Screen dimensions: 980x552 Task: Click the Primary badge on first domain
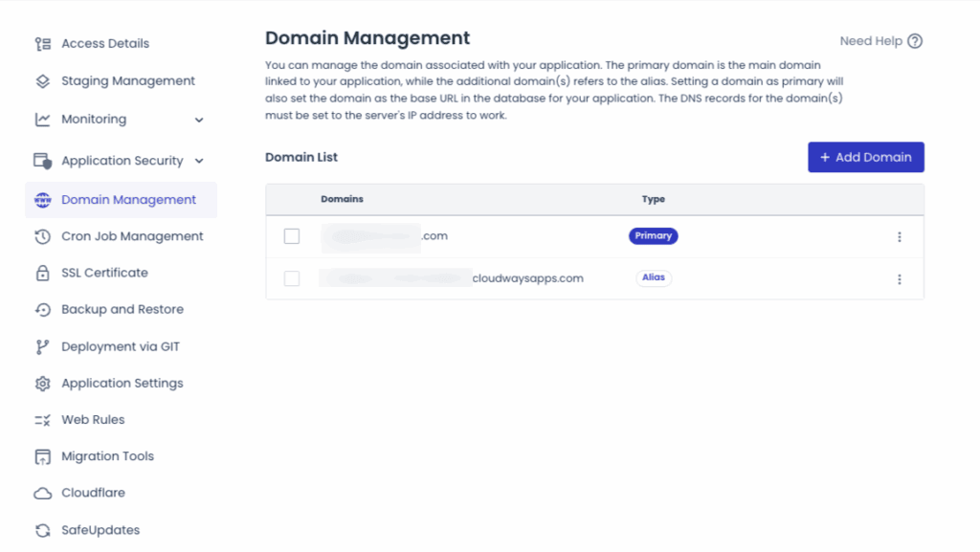[x=653, y=236]
